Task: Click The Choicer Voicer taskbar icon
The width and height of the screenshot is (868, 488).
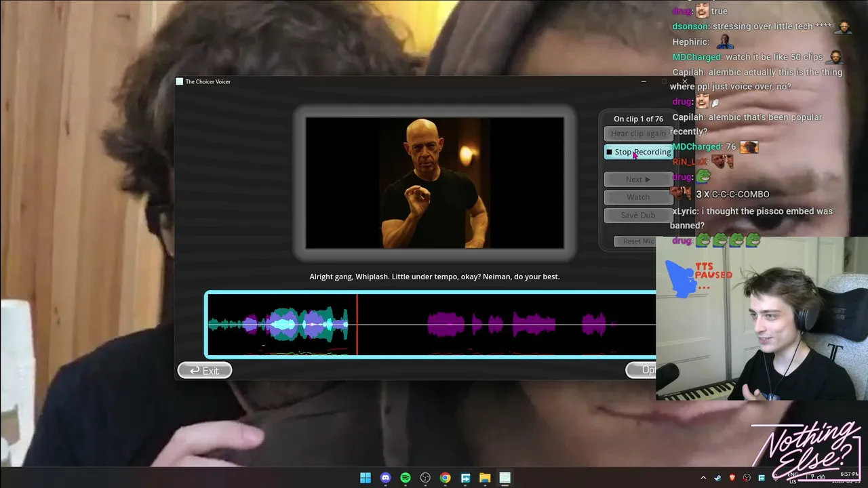Action: coord(505,478)
